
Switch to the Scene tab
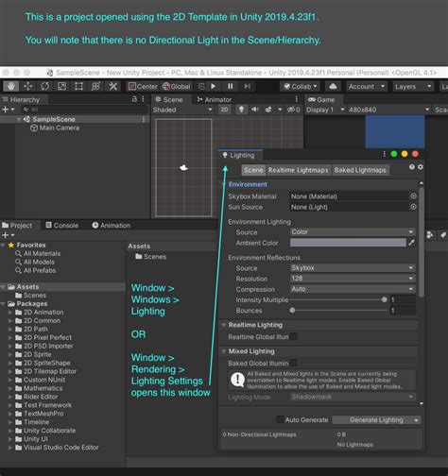pyautogui.click(x=169, y=99)
